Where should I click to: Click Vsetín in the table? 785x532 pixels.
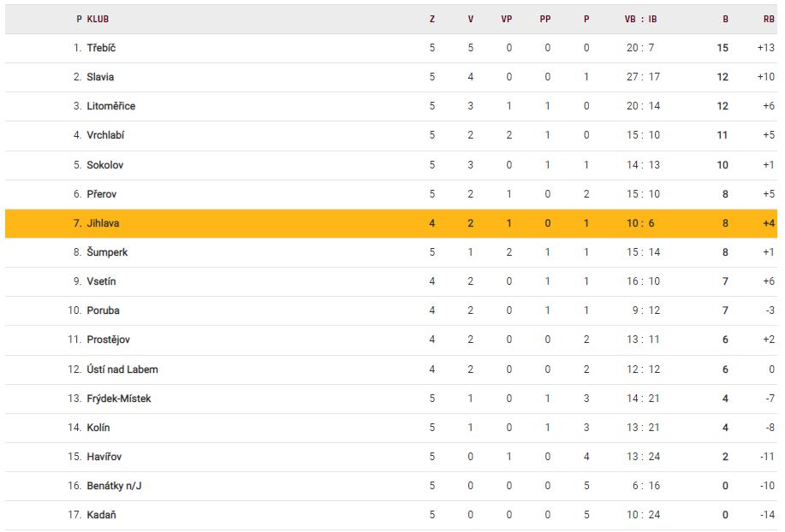click(101, 281)
